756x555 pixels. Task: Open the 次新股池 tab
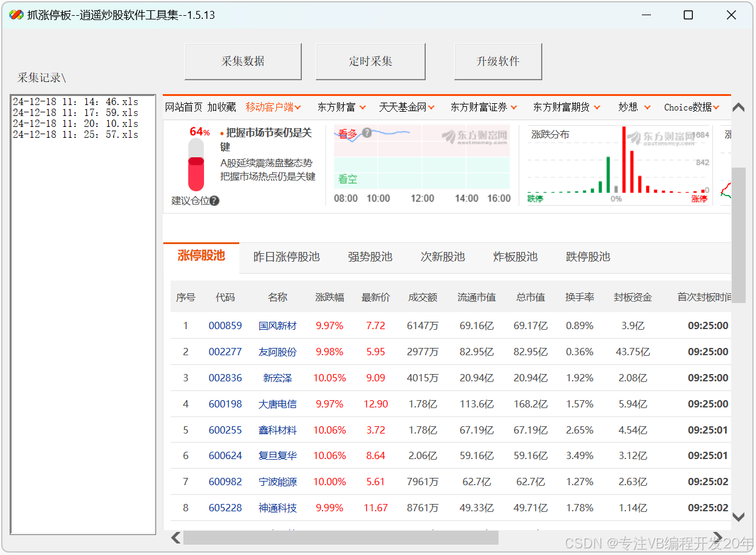click(x=443, y=257)
